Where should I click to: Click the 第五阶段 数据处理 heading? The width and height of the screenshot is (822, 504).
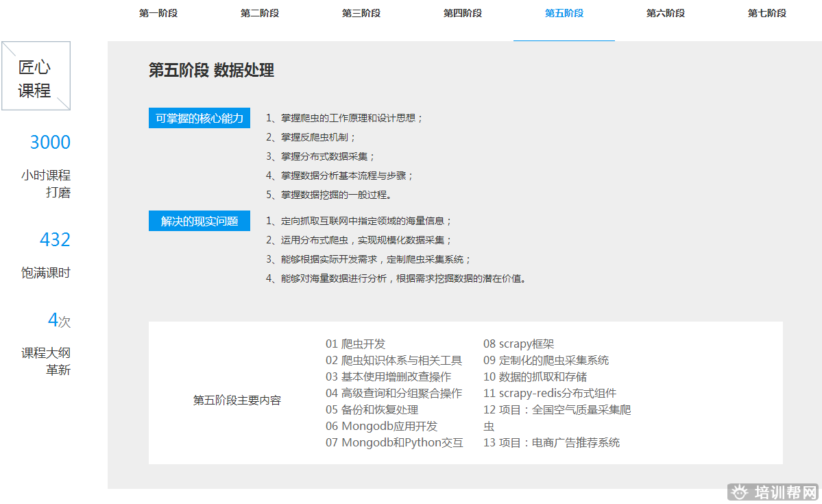211,70
